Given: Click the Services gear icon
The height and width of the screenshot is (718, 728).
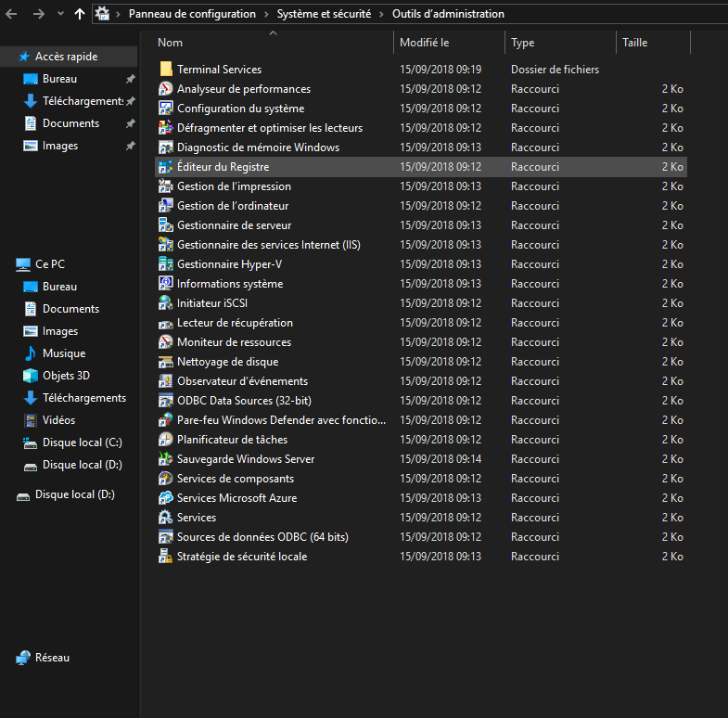Looking at the screenshot, I should [166, 518].
